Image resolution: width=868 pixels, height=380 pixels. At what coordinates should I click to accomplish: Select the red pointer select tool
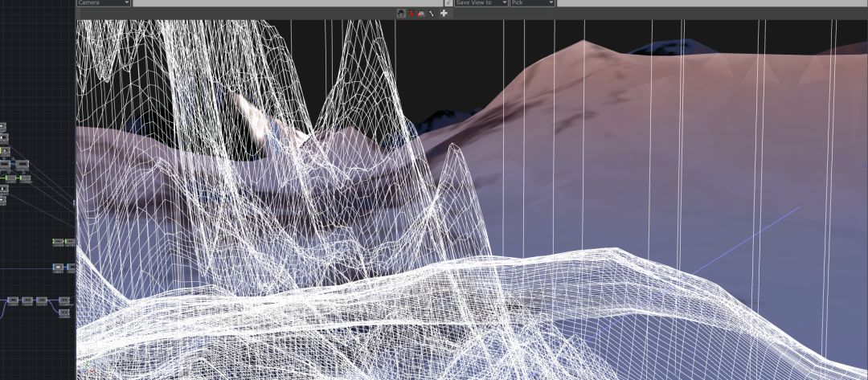tap(411, 14)
